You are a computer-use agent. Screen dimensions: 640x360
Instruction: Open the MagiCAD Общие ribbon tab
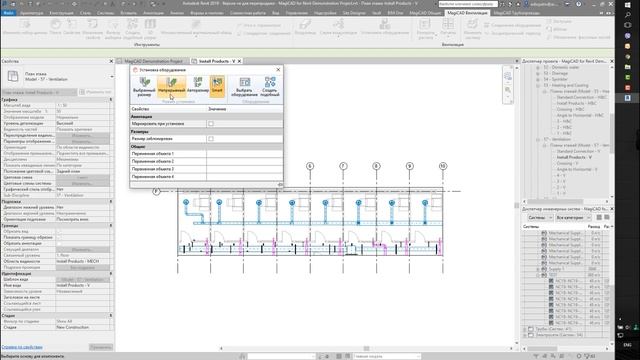[425, 13]
